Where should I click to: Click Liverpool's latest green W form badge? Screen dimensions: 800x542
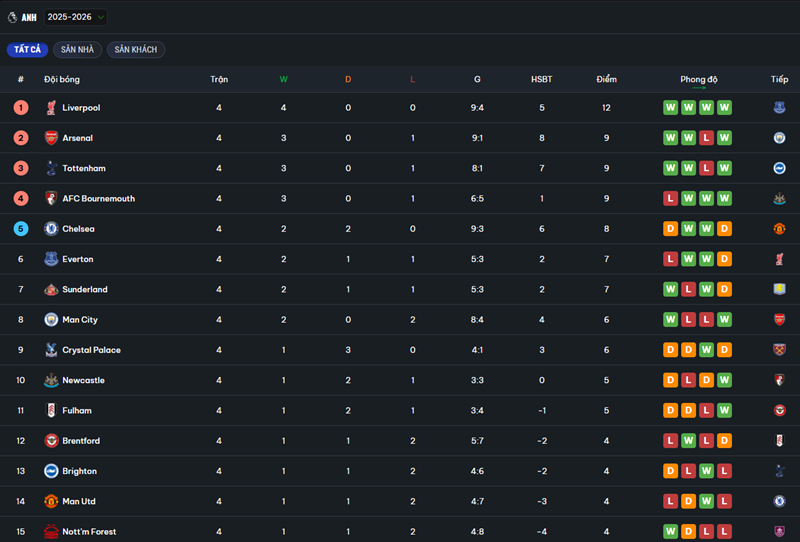click(x=724, y=108)
